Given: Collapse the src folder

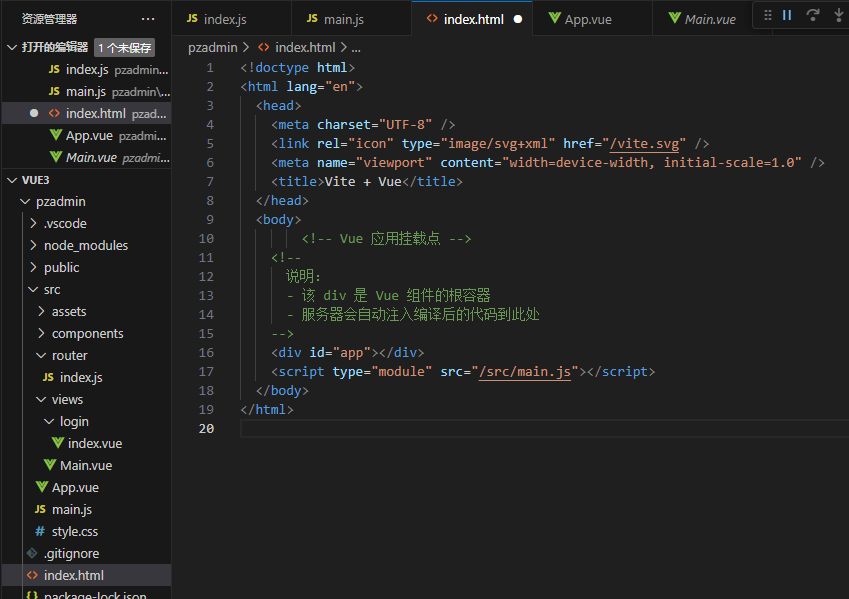Looking at the screenshot, I should coord(33,289).
